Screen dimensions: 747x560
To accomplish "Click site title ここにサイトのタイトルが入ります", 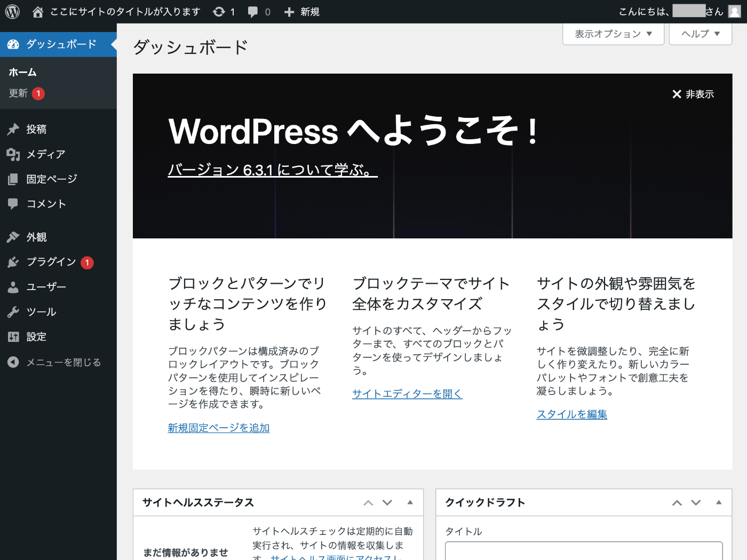I will pyautogui.click(x=125, y=12).
